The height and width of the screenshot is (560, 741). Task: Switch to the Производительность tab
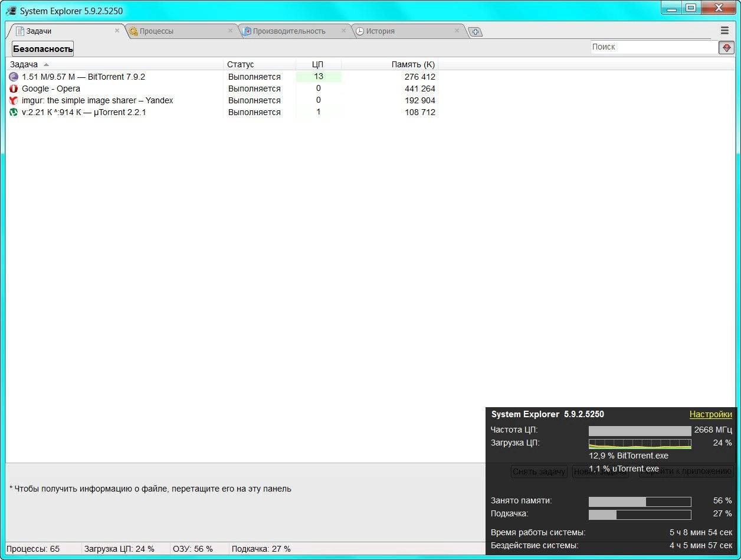pyautogui.click(x=295, y=31)
